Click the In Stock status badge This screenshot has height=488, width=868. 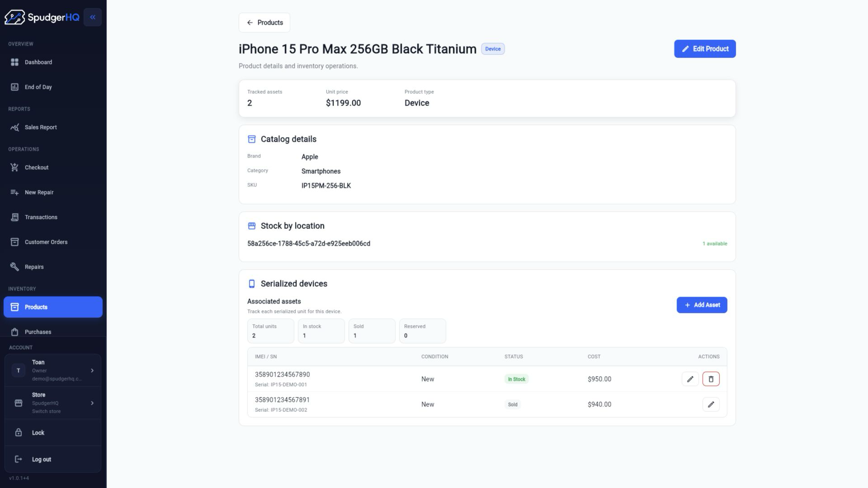(x=517, y=379)
